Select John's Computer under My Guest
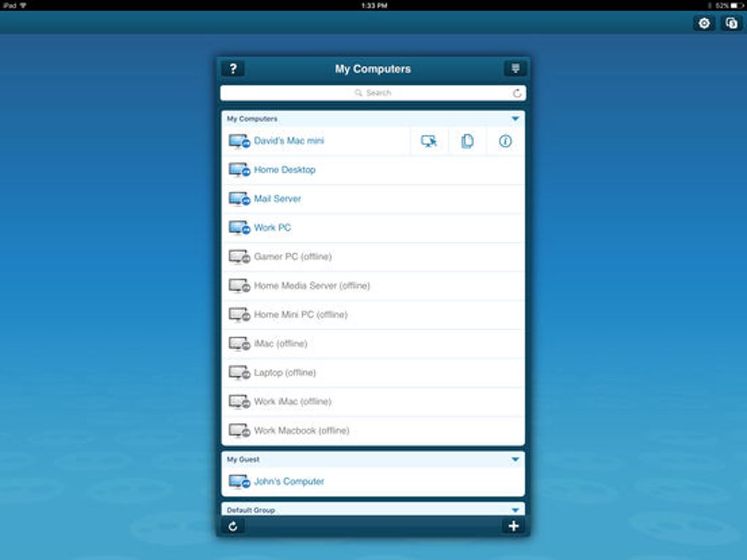The height and width of the screenshot is (560, 747). 373,482
